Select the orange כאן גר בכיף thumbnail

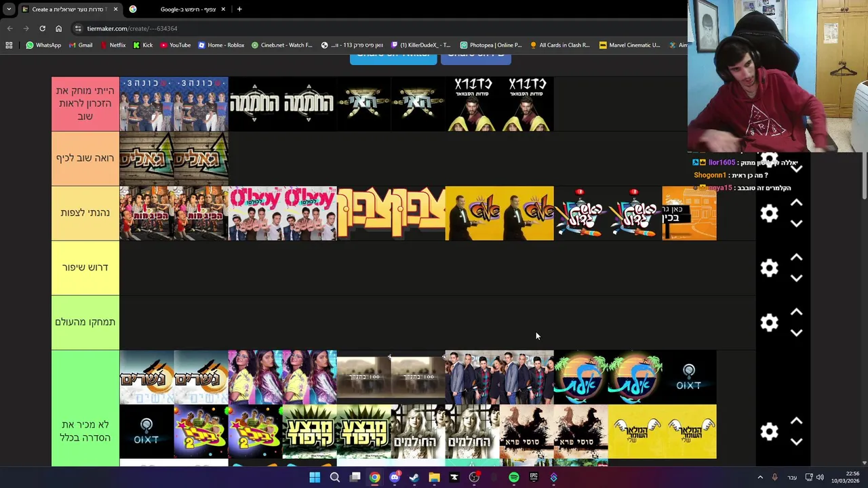(689, 213)
